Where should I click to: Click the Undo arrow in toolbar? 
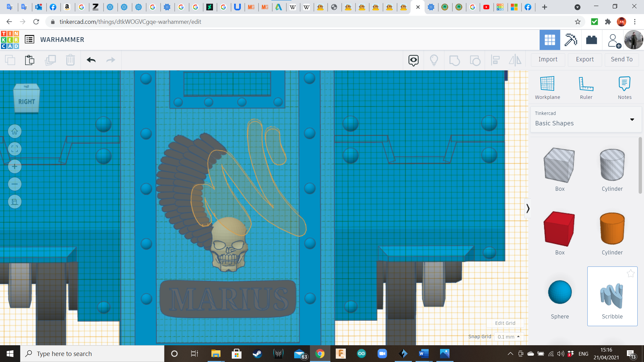[91, 60]
